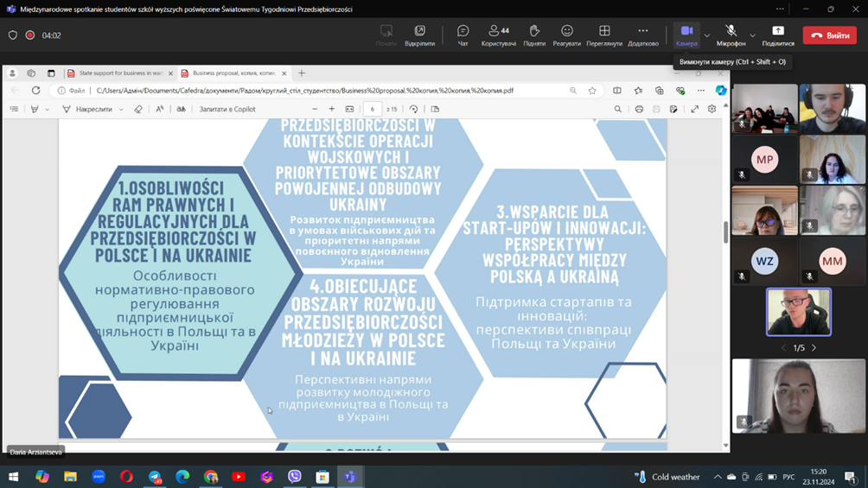
Task: Close the State support for business tab
Action: 170,73
